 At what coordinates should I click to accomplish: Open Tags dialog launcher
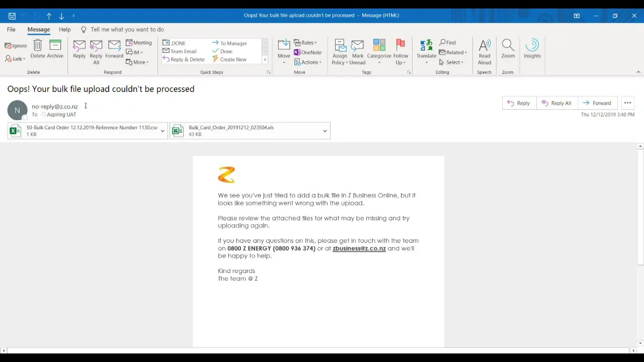(409, 72)
